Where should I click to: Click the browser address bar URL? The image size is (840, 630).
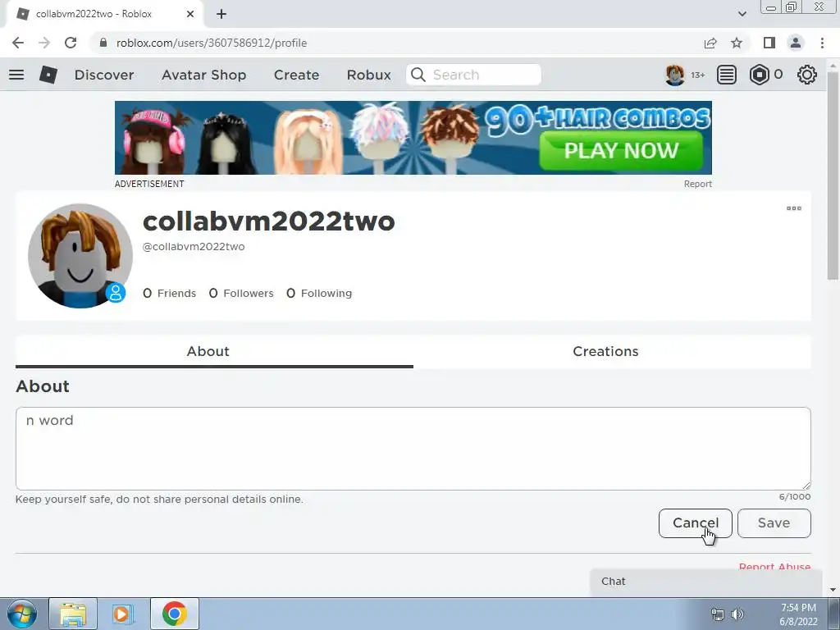pos(212,43)
